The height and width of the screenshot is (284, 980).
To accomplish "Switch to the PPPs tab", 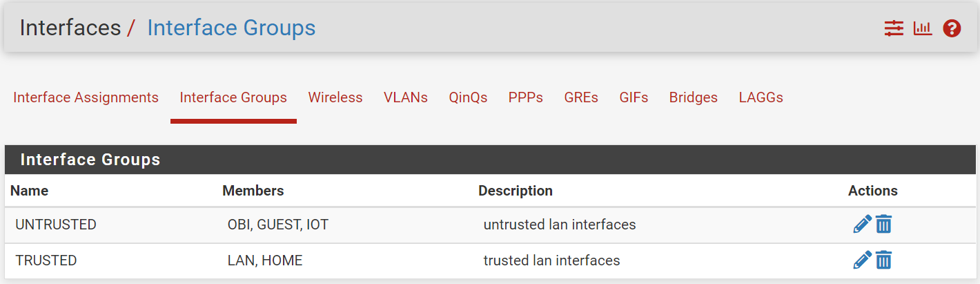I will pos(526,97).
